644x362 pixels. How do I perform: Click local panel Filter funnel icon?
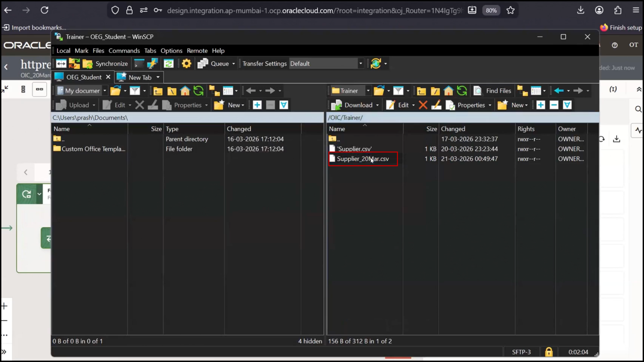135,91
